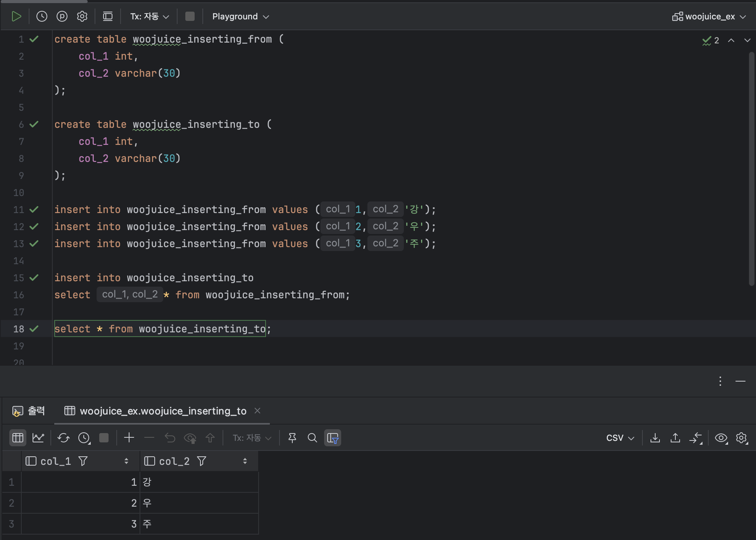
Task: Open query history clock icon
Action: (x=42, y=16)
